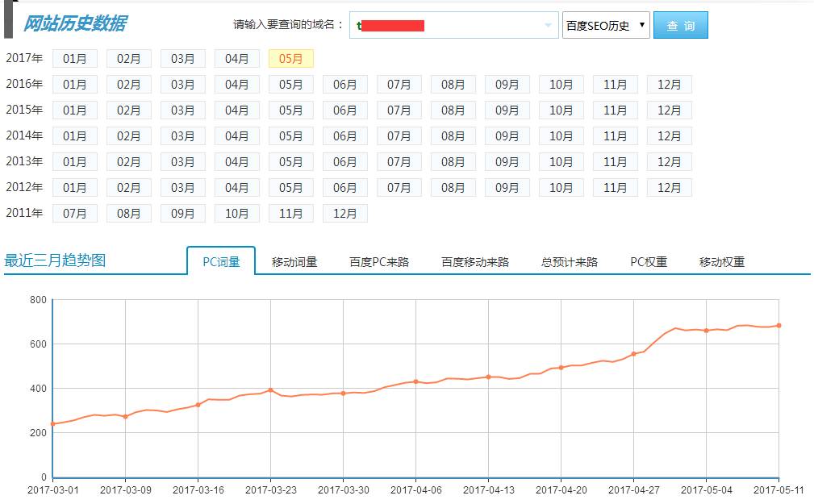Click chart data point at 2017-05-04

706,331
